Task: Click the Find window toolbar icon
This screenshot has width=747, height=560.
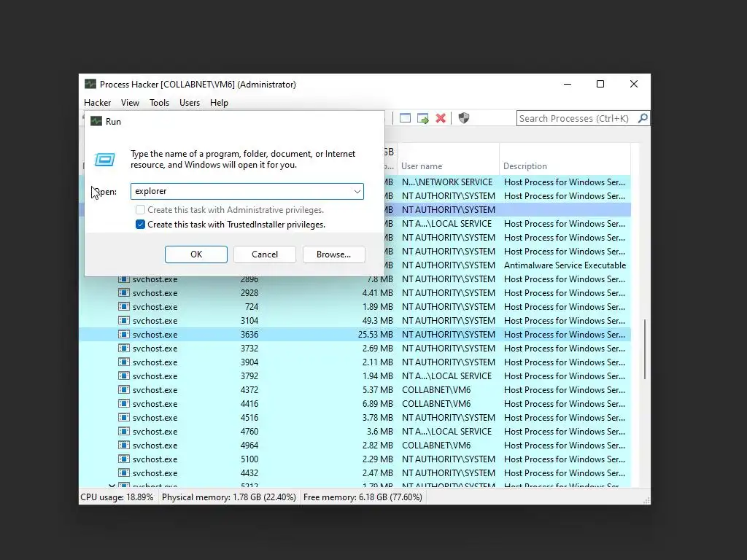Action: click(x=405, y=118)
